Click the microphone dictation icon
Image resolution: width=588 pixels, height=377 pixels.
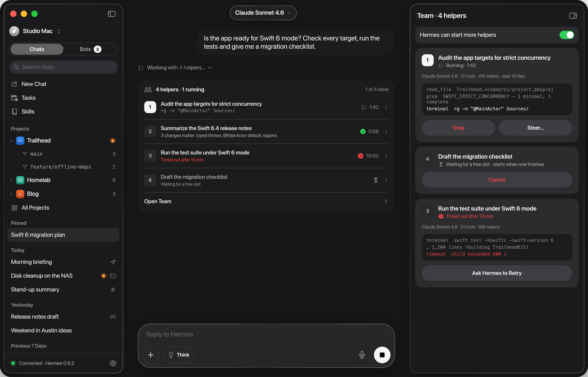pyautogui.click(x=362, y=355)
